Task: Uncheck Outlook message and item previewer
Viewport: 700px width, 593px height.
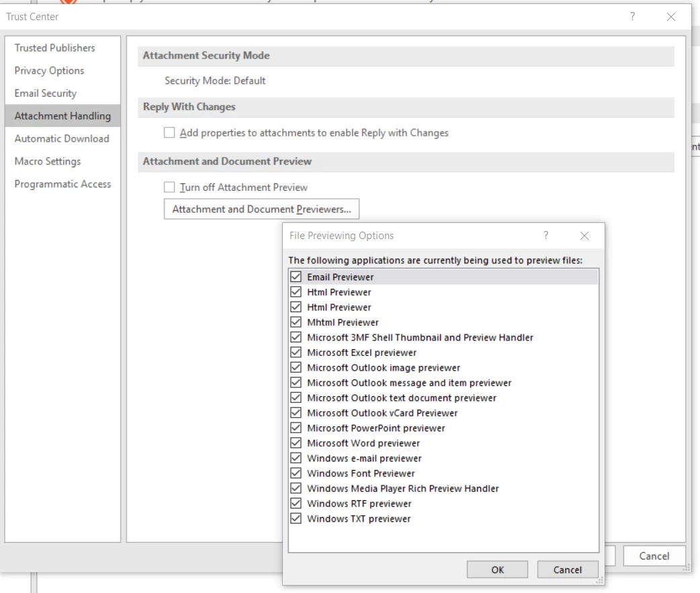Action: (x=296, y=383)
